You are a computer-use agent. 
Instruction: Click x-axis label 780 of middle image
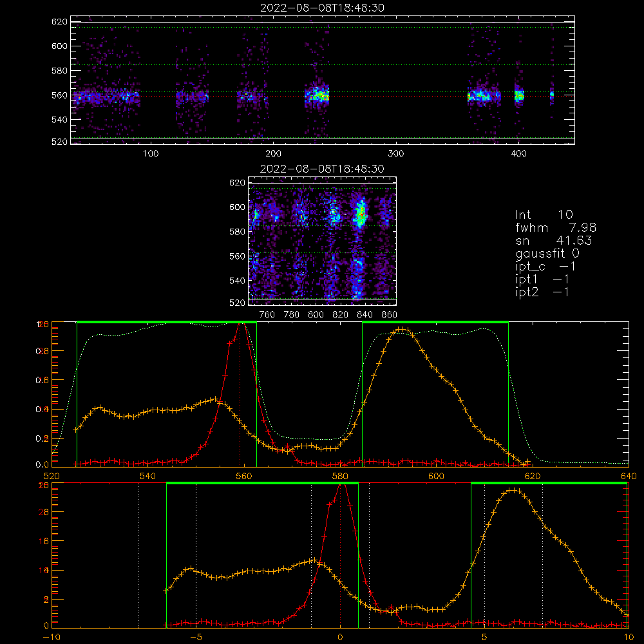[x=292, y=315]
